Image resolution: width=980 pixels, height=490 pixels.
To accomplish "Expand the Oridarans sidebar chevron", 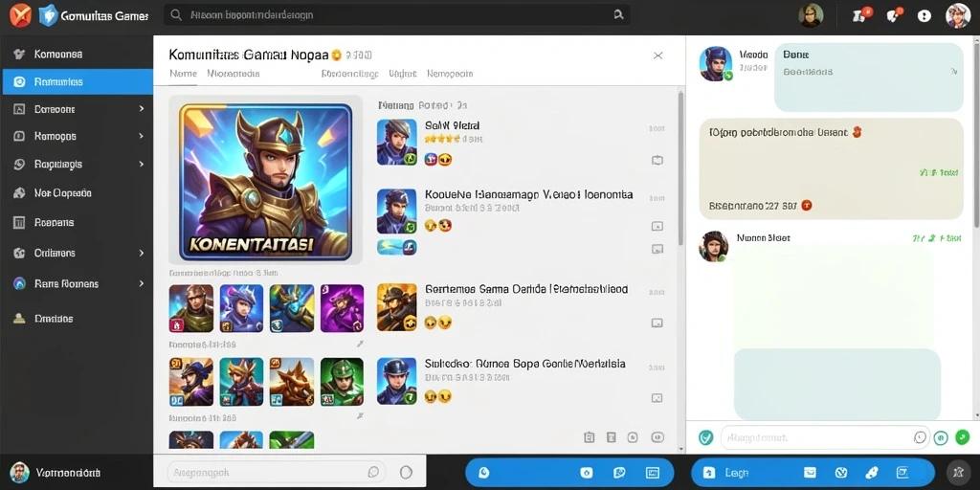I will click(142, 253).
